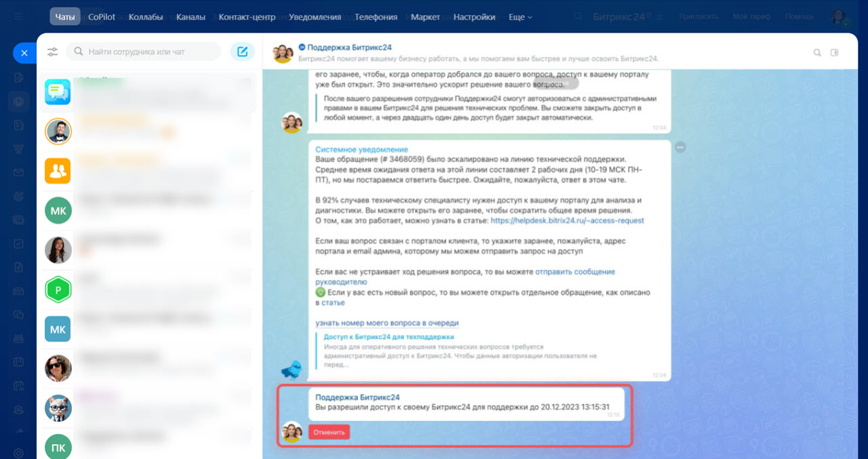Switch to the CoPilot tab
Image resolution: width=868 pixels, height=459 pixels.
click(102, 17)
